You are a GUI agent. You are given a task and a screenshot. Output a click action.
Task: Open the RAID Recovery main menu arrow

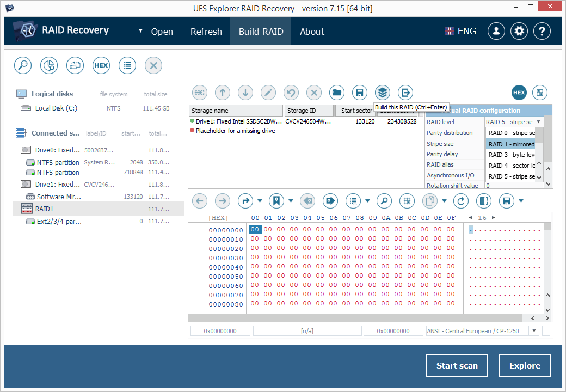point(141,31)
